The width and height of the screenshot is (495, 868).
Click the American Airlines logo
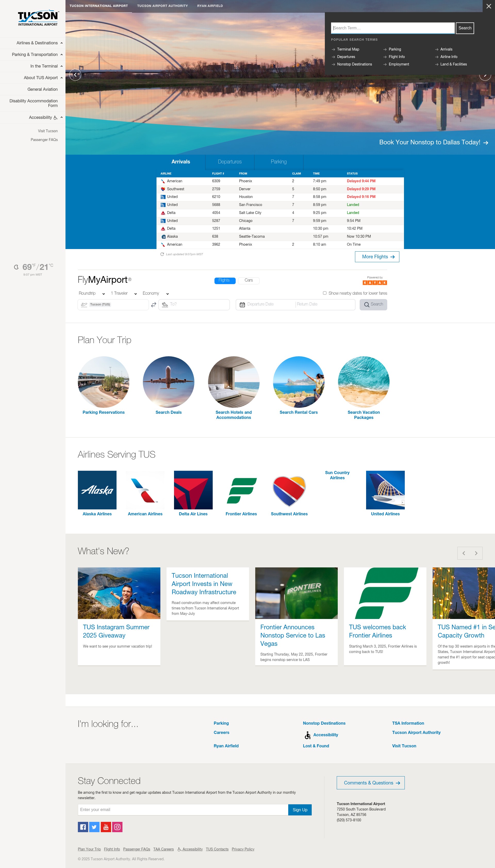click(145, 490)
